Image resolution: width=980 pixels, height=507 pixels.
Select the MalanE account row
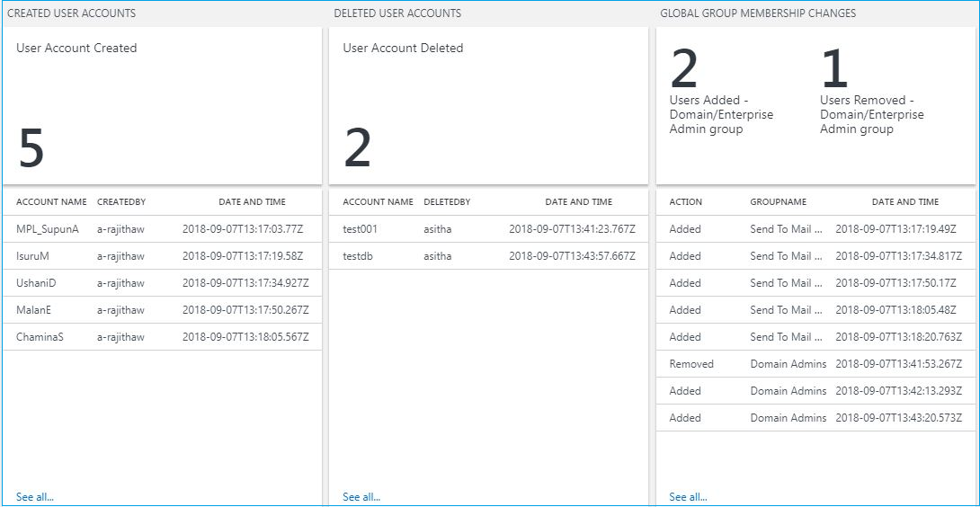pos(163,310)
